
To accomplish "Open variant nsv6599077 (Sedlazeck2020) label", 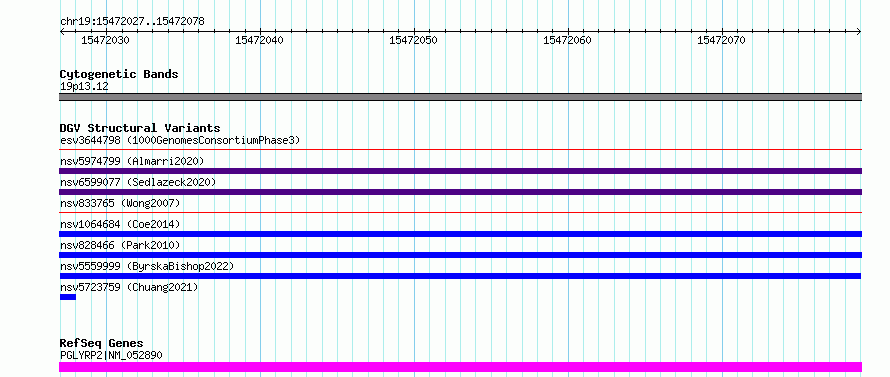I will pos(138,182).
